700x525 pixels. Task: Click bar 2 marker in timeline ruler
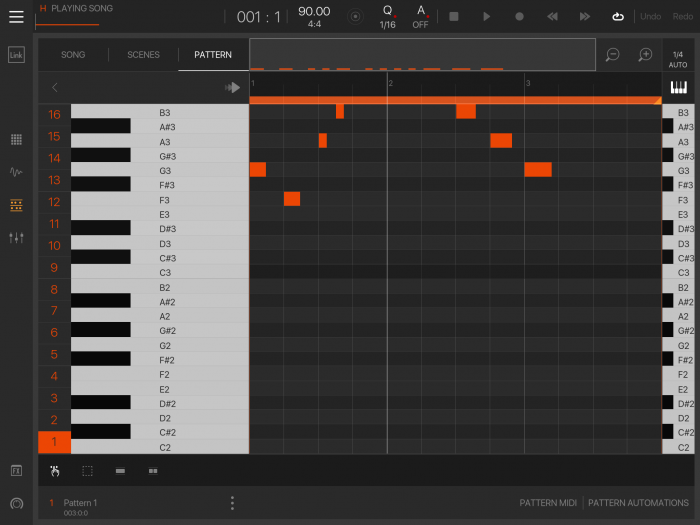(391, 83)
